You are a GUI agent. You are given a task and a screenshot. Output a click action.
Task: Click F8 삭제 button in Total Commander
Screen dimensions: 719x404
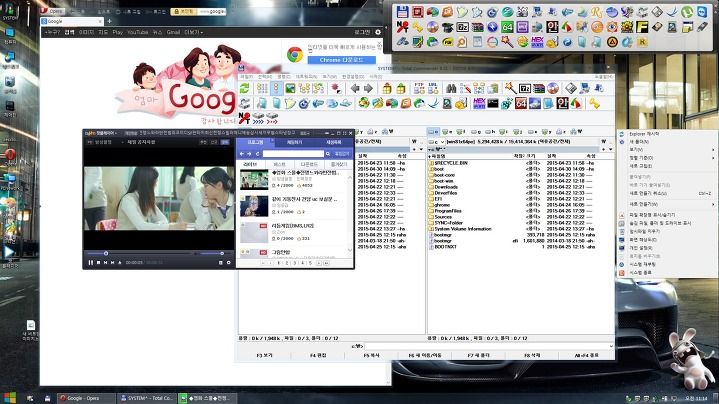point(532,355)
